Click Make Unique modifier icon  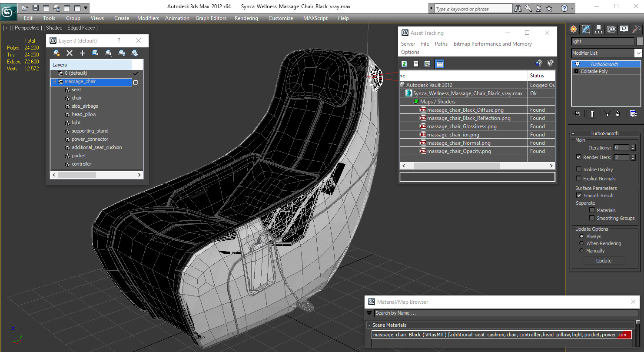tap(607, 113)
